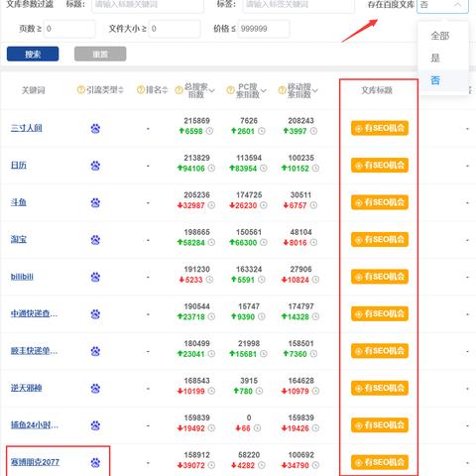Open the history clock beside 66300
The height and width of the screenshot is (476, 476).
(264, 243)
